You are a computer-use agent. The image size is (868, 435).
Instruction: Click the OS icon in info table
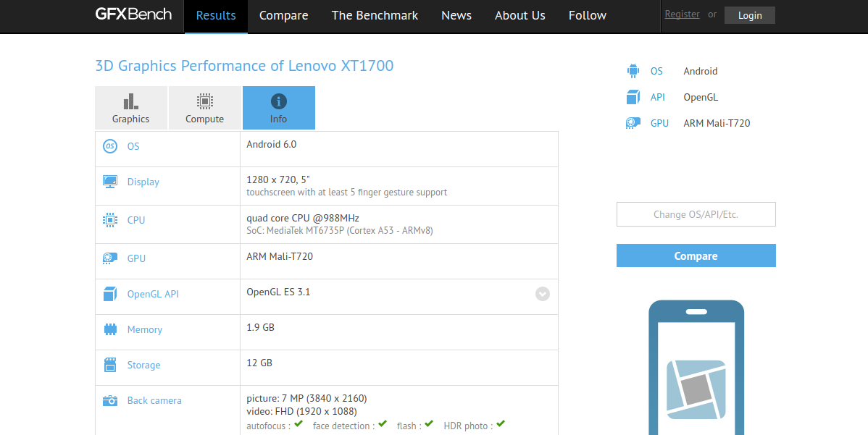[x=110, y=146]
